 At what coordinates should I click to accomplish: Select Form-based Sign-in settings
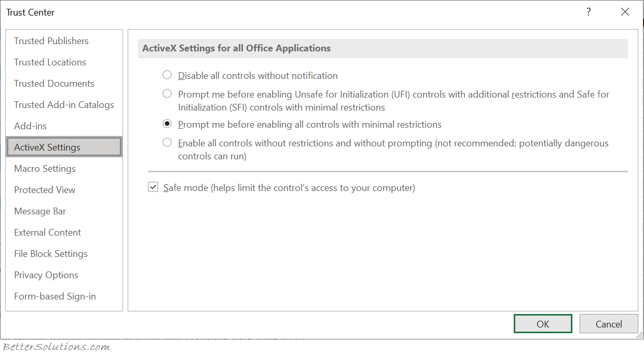54,296
